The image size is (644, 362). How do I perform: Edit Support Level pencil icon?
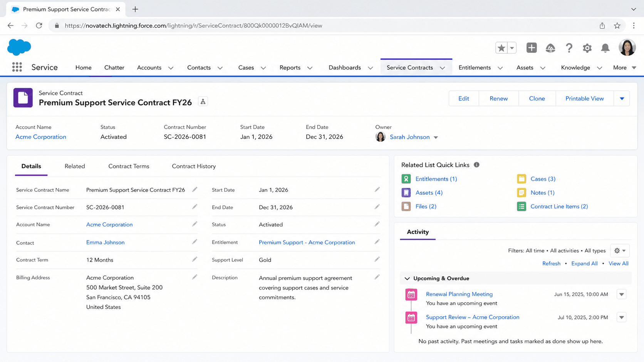[377, 259]
